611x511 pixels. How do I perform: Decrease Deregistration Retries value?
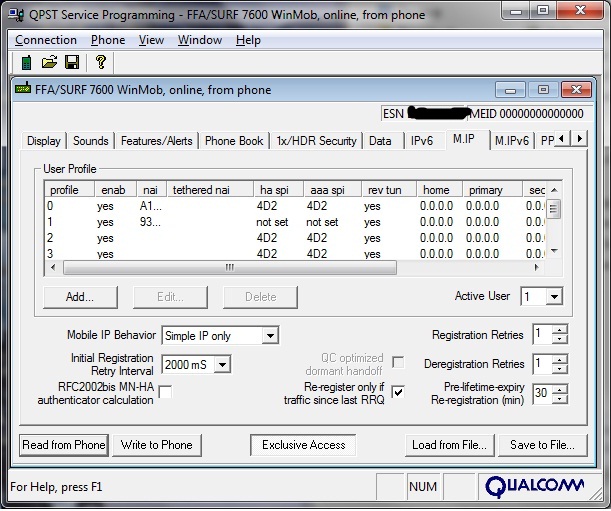point(560,369)
